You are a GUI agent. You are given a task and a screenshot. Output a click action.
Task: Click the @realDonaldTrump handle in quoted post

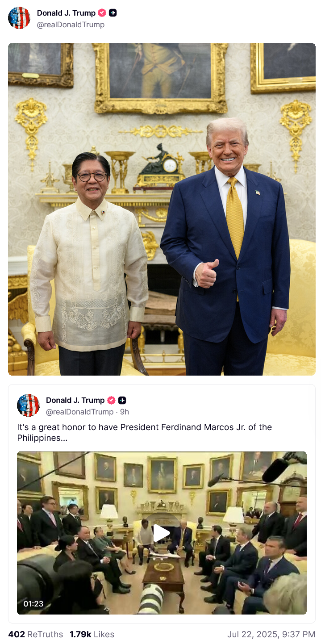[79, 412]
